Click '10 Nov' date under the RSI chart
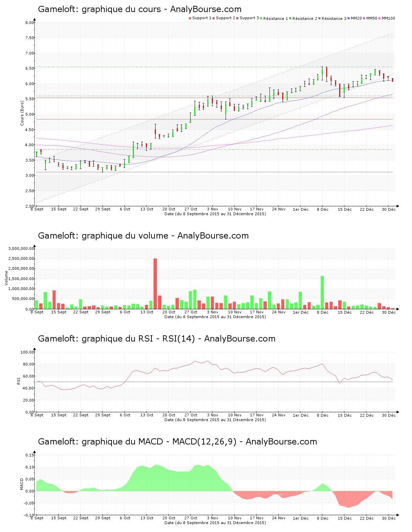 pos(235,415)
